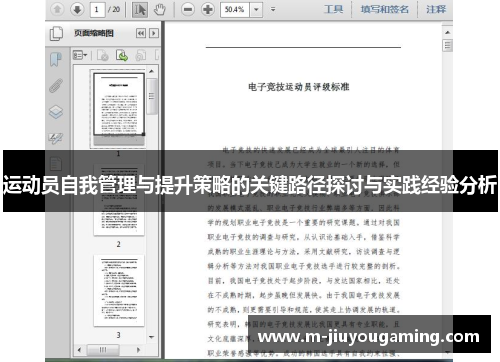Click the text line starting 成熟的职业生涯理论
The height and width of the screenshot is (362, 500).
click(303, 251)
